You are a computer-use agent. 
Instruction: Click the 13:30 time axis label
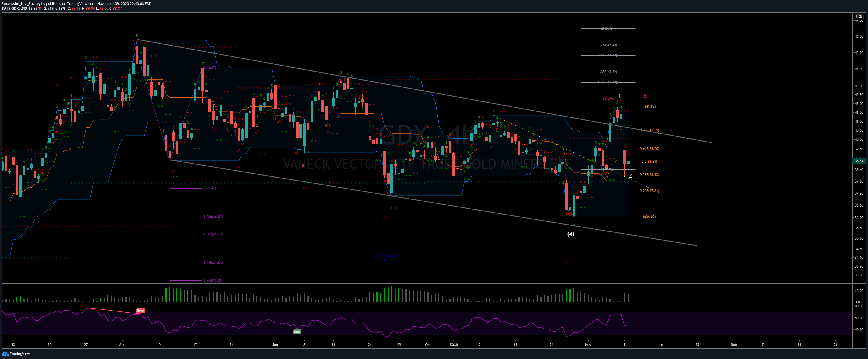pos(454,344)
